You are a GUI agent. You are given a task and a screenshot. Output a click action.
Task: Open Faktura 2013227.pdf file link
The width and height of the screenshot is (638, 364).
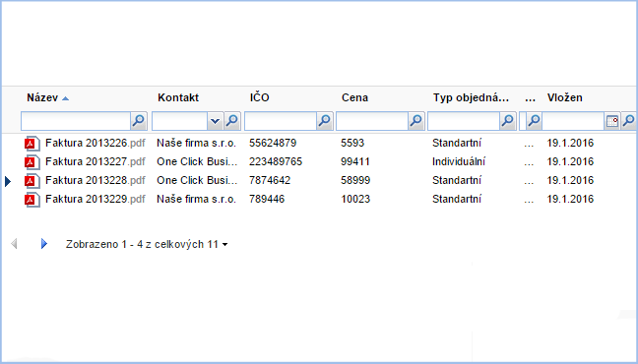[x=96, y=162]
